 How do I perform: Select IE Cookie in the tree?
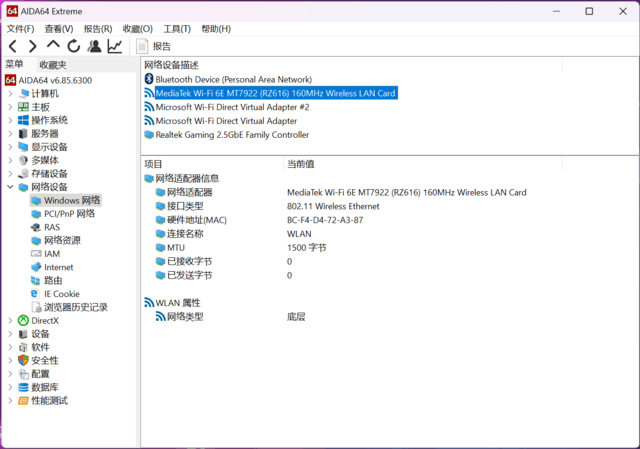tap(62, 294)
